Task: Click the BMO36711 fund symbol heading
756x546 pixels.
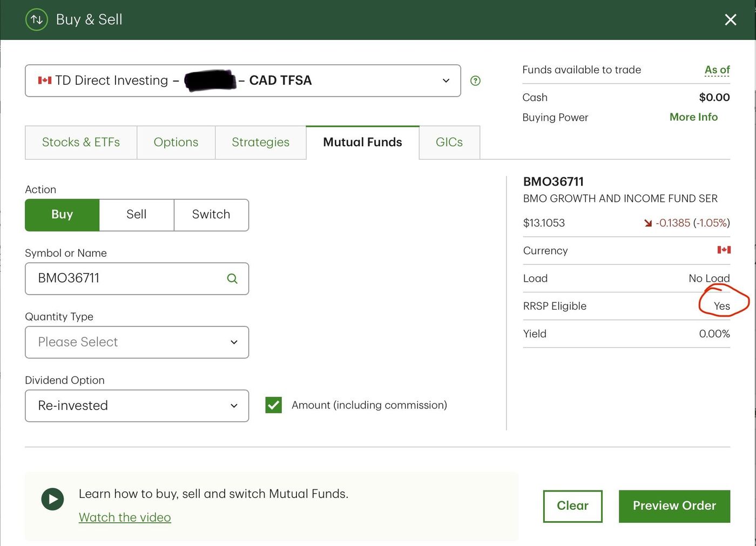Action: coord(553,182)
